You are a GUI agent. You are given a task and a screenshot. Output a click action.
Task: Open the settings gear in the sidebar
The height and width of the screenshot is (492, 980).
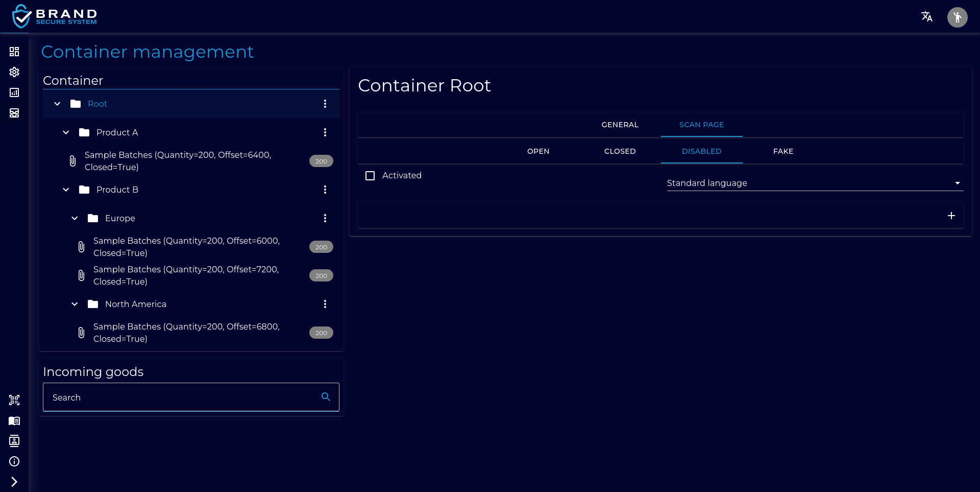(14, 72)
